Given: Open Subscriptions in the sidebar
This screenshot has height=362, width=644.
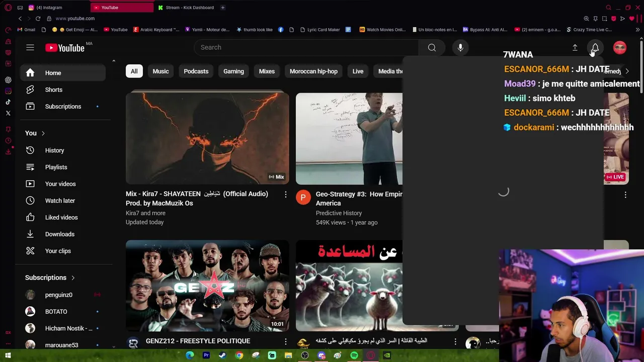Looking at the screenshot, I should 63,107.
